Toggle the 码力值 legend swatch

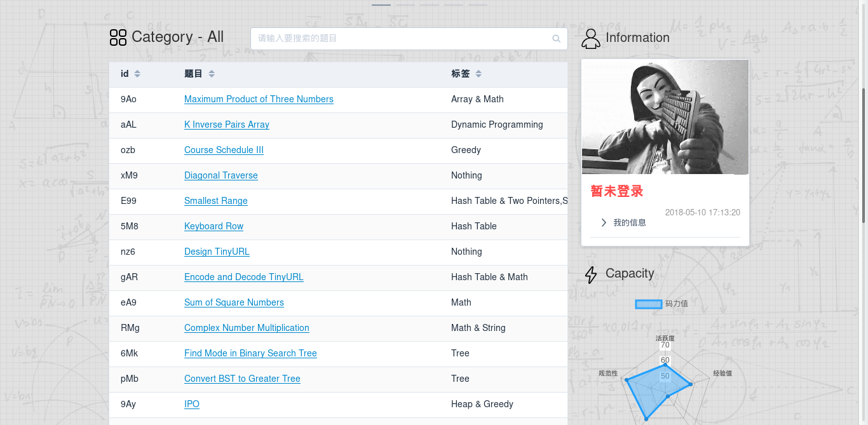click(x=649, y=304)
